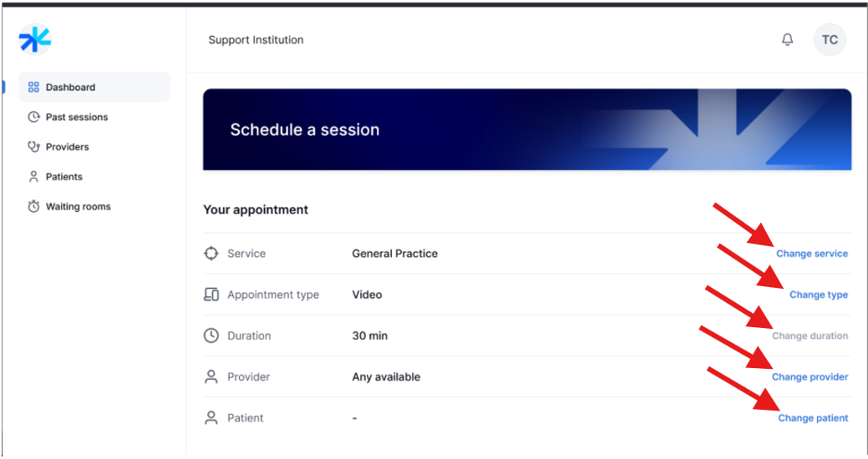Go to Past sessions page
Image resolution: width=868 pixels, height=459 pixels.
point(77,117)
